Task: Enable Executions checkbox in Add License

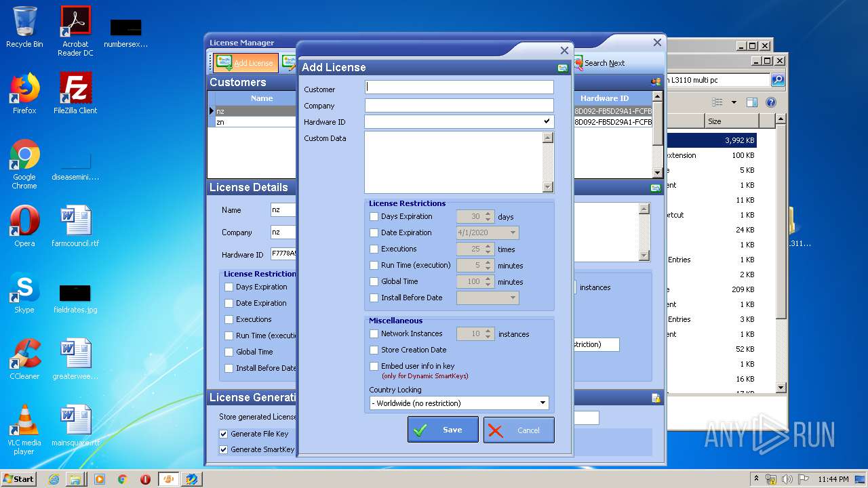Action: 374,249
